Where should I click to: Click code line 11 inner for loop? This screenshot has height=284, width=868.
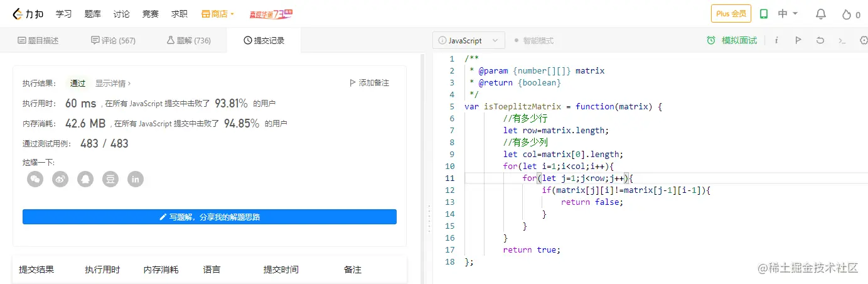[578, 178]
